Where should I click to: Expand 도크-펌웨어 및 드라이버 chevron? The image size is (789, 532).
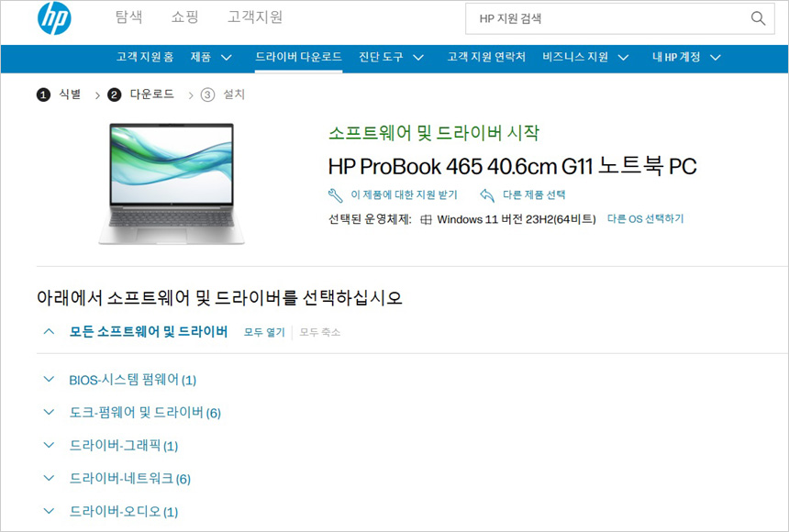click(49, 412)
